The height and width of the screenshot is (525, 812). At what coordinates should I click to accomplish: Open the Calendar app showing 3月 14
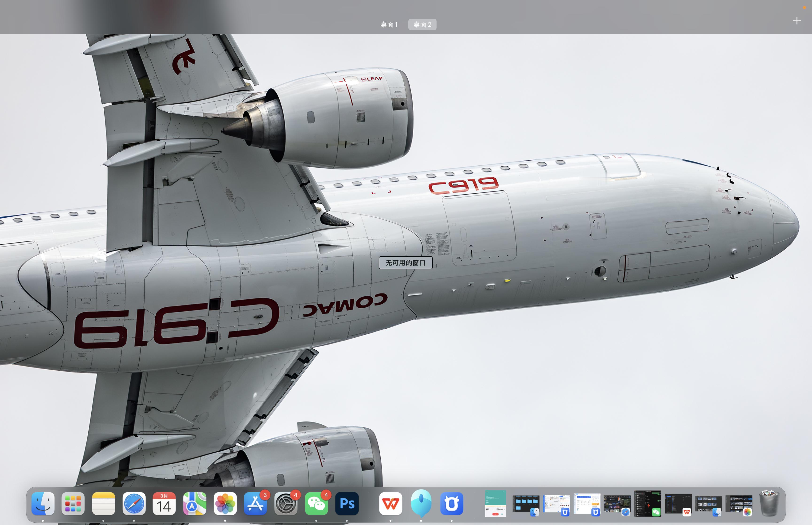[164, 503]
